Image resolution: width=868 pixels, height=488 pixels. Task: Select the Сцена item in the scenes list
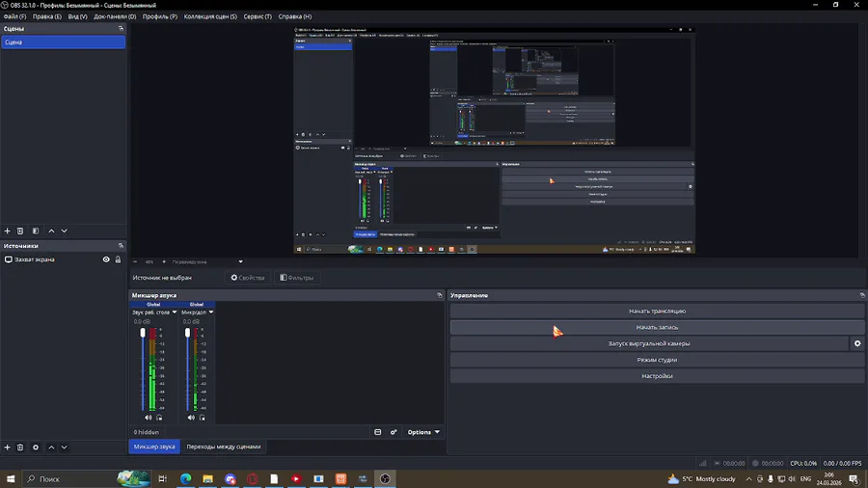(63, 42)
